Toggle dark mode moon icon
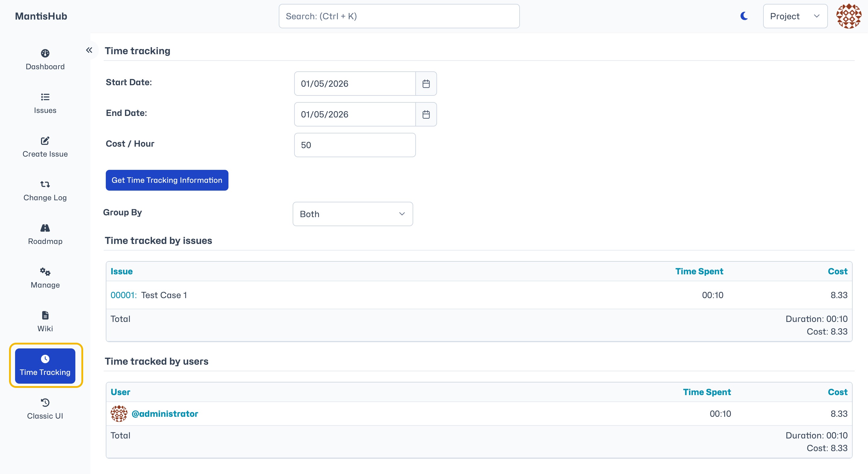This screenshot has height=474, width=868. click(744, 16)
